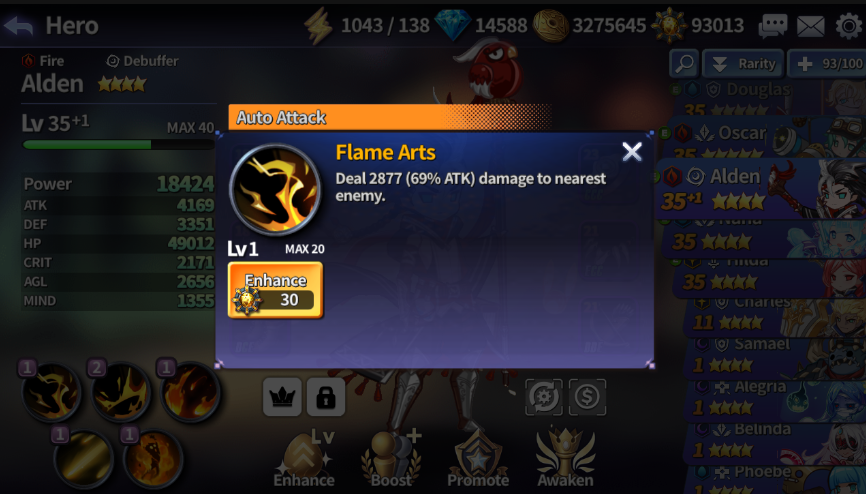Click the Lv 35 experience progress bar
Screen dimensions: 866x494
[x=118, y=145]
